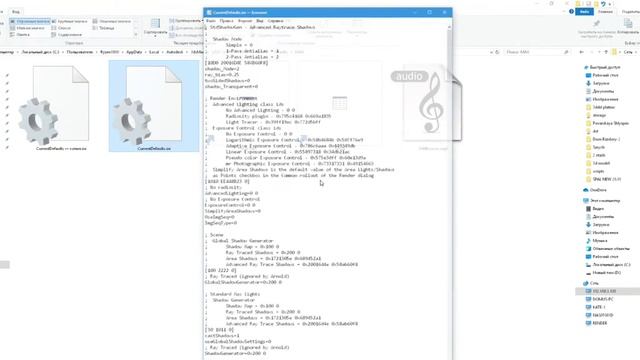
Task: Choose Extra large icons layout option
Action: point(30,21)
